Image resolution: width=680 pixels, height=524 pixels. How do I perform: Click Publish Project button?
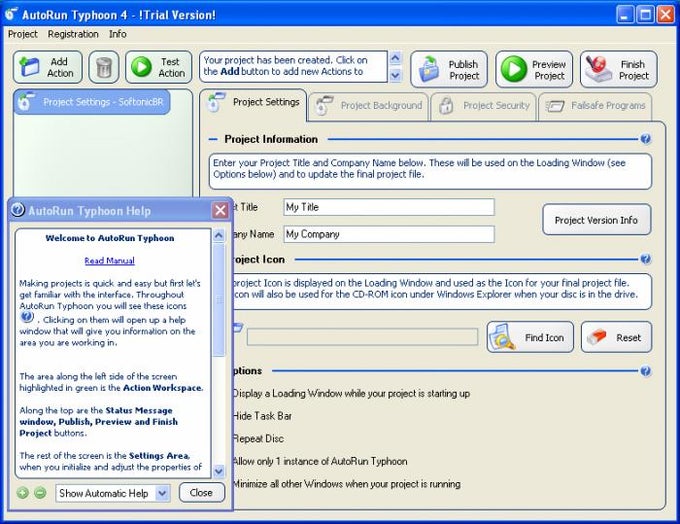pos(449,69)
